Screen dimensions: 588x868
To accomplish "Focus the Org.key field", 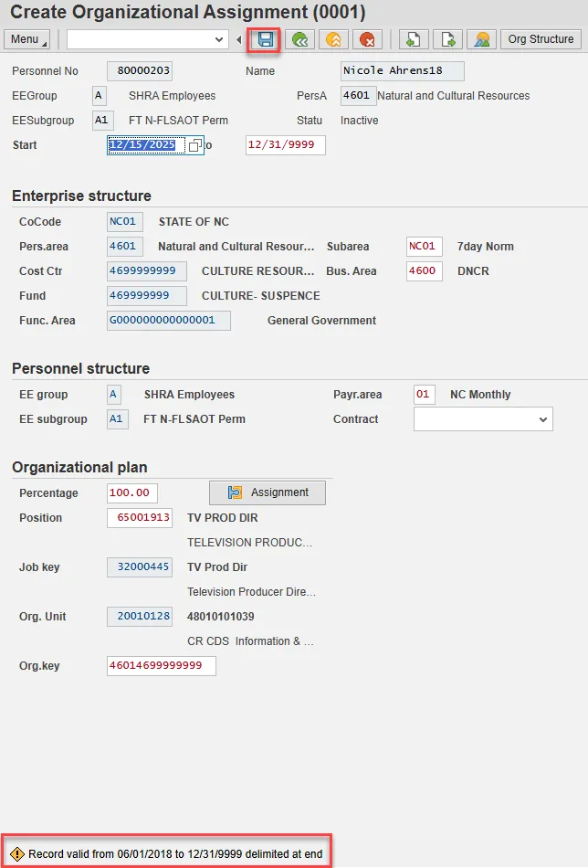I will pos(161,666).
